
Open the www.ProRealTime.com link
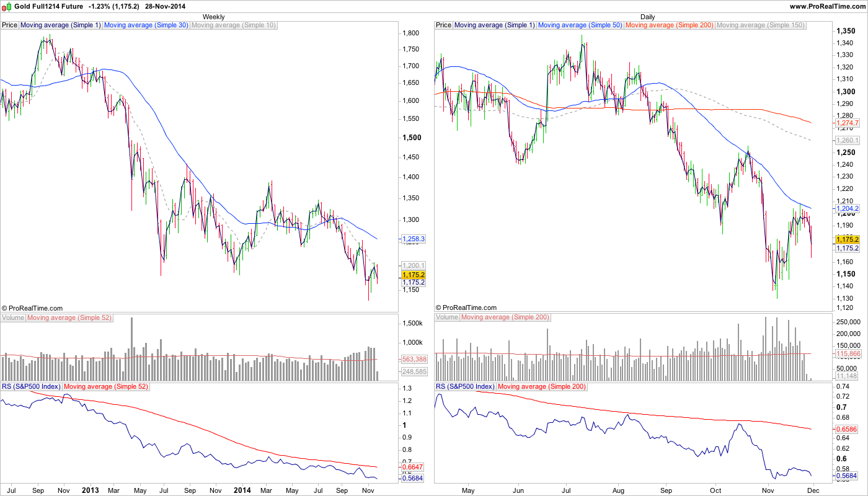point(828,6)
